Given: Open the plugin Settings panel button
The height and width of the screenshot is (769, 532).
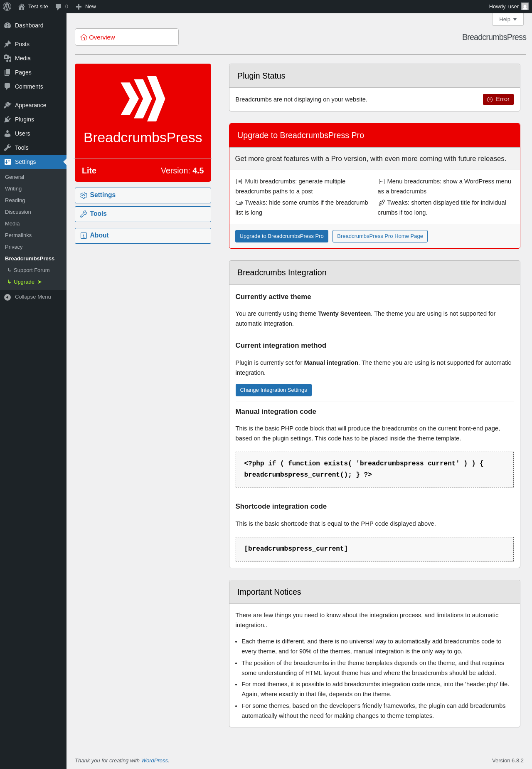Looking at the screenshot, I should pyautogui.click(x=143, y=195).
